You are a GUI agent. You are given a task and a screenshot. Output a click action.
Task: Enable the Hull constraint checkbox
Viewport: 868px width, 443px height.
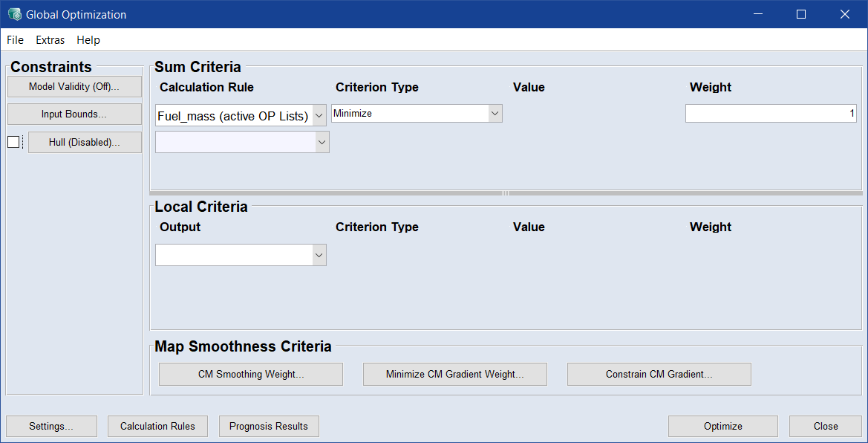[x=13, y=142]
